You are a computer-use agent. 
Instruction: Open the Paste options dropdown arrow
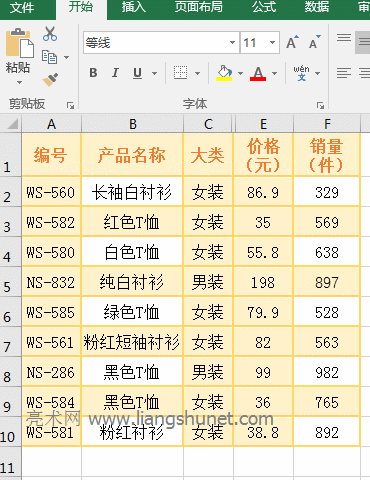19,82
